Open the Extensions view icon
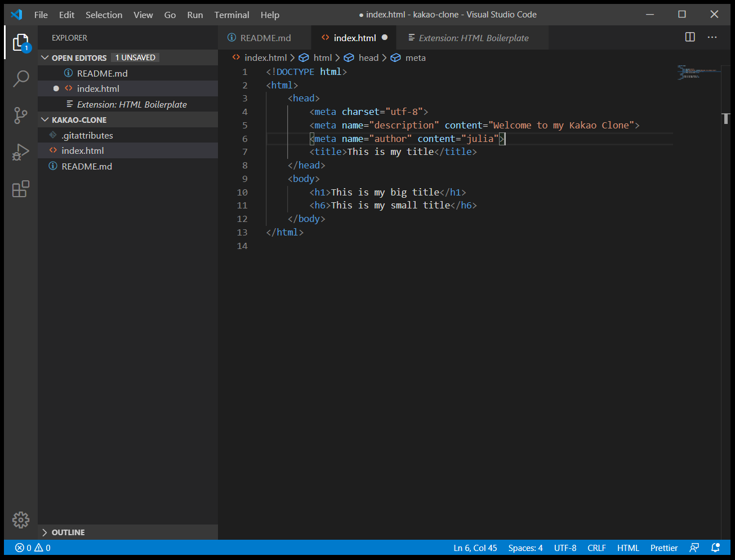This screenshot has height=560, width=735. coord(21,189)
